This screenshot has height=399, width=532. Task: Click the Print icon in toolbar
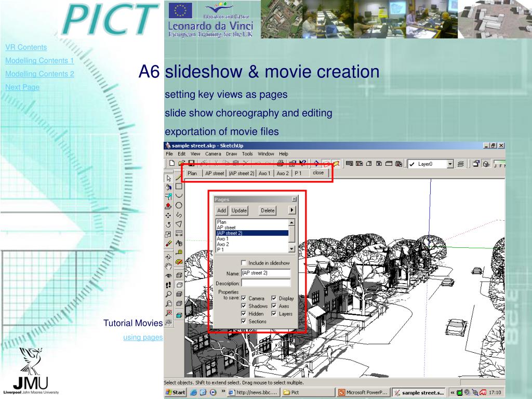coord(280,164)
